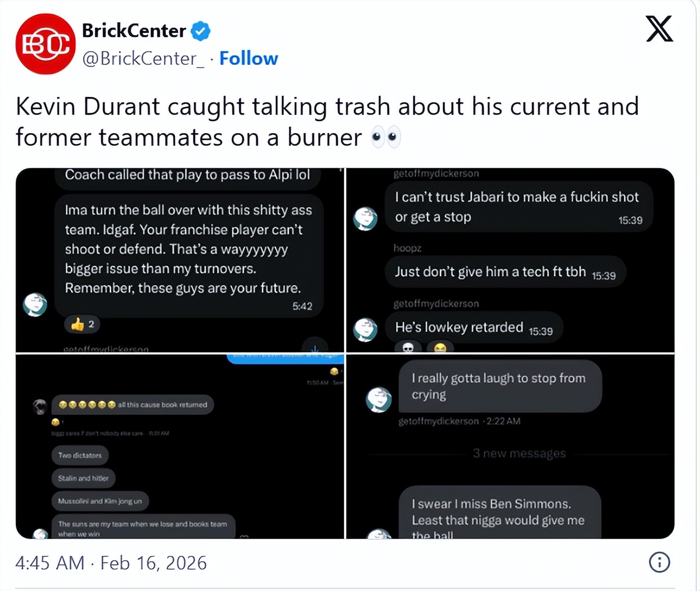Screen dimensions: 700x591
Task: Click the blue verified badge beside BrickCenter
Action: [201, 31]
